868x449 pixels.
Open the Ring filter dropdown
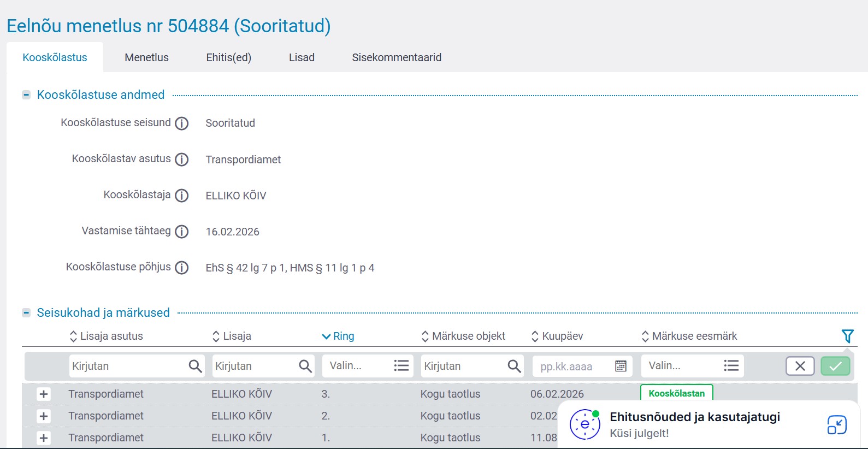pyautogui.click(x=367, y=366)
